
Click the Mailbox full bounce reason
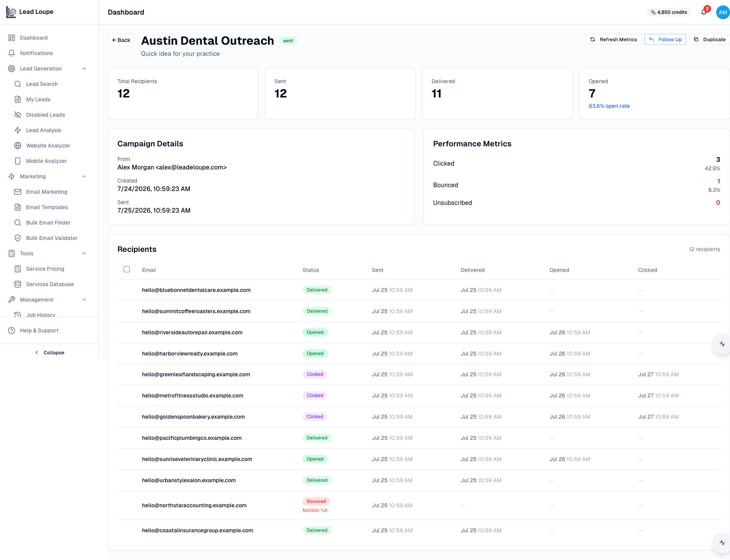pyautogui.click(x=315, y=510)
